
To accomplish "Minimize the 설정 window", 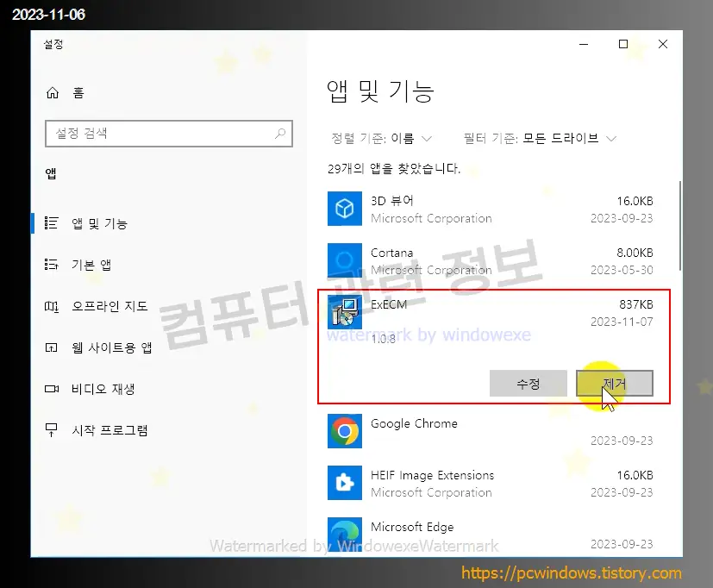I will [584, 44].
